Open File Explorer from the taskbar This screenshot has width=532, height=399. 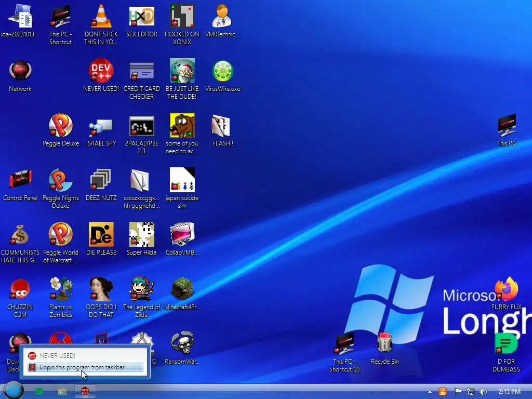coord(62,392)
